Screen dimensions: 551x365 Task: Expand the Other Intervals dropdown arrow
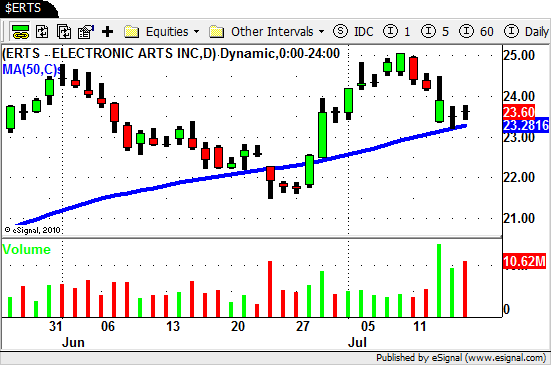pyautogui.click(x=321, y=32)
